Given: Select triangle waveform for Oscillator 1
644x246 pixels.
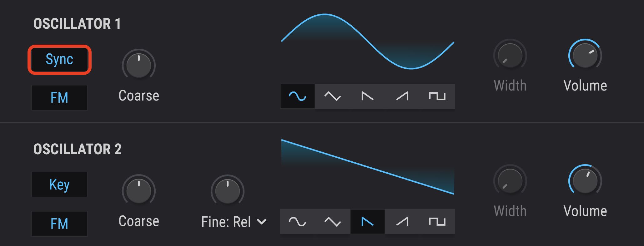Looking at the screenshot, I should click(x=332, y=96).
